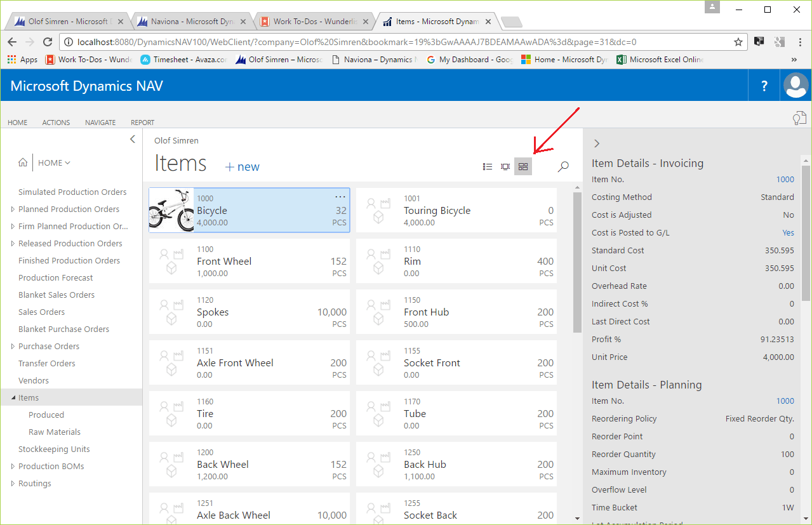Switch to Olof Simren browser tab
This screenshot has height=525, width=812.
point(67,22)
